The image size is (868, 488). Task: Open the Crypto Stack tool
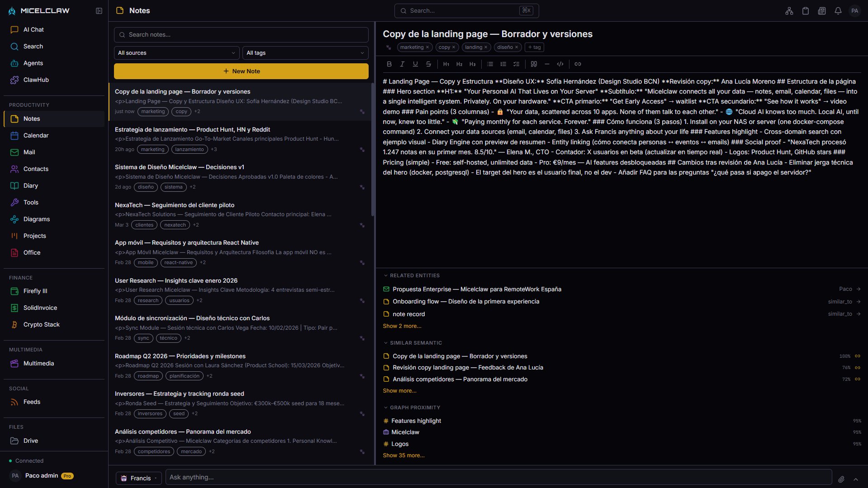click(x=41, y=324)
